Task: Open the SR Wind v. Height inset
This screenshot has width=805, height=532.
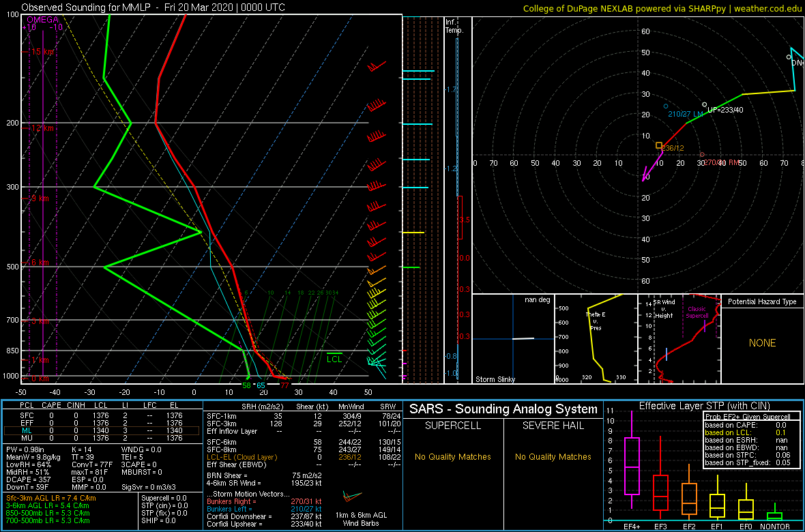Action: (679, 339)
